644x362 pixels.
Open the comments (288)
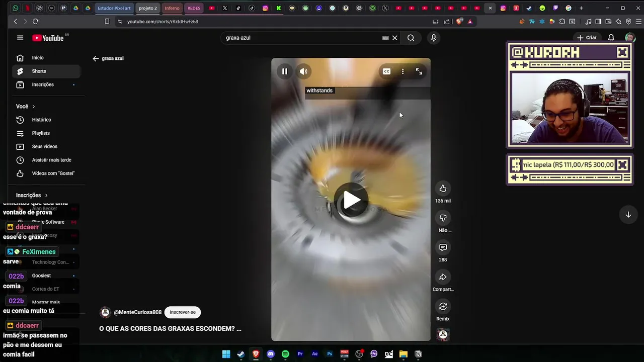(x=443, y=247)
